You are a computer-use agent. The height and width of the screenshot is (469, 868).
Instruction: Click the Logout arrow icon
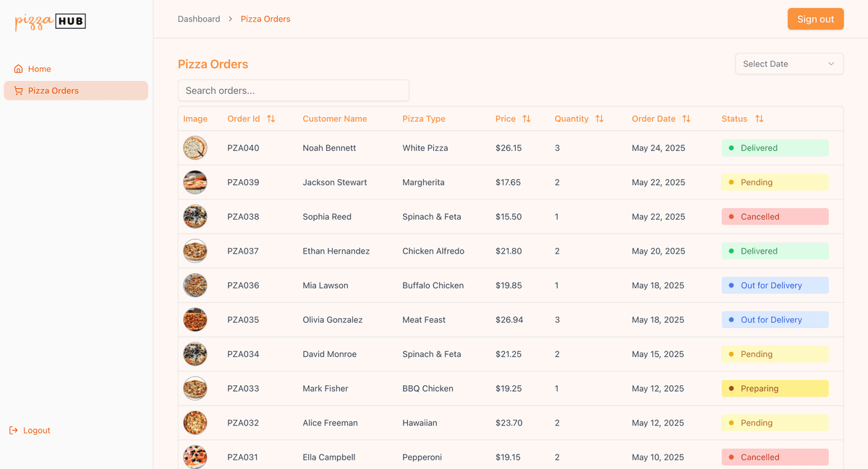[13, 430]
